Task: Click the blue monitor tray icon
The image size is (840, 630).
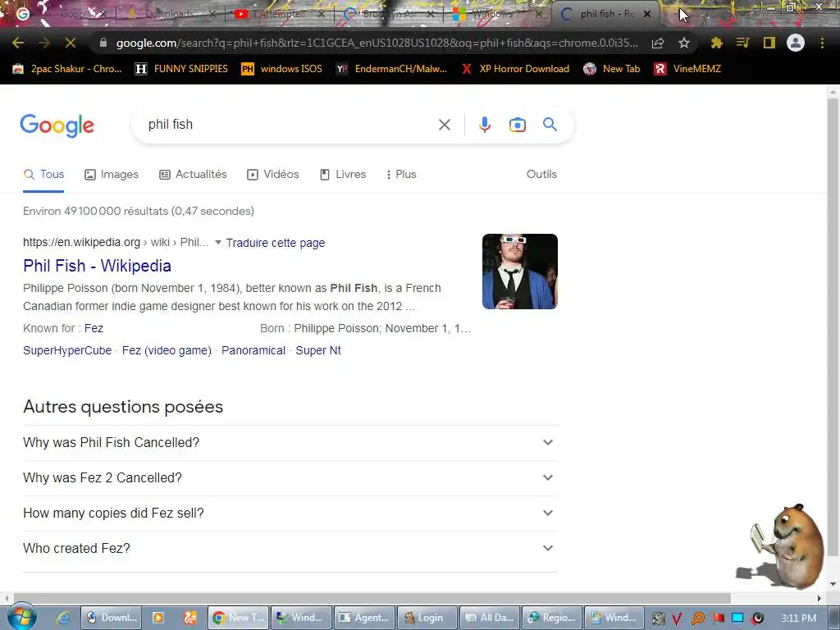Action: (737, 618)
